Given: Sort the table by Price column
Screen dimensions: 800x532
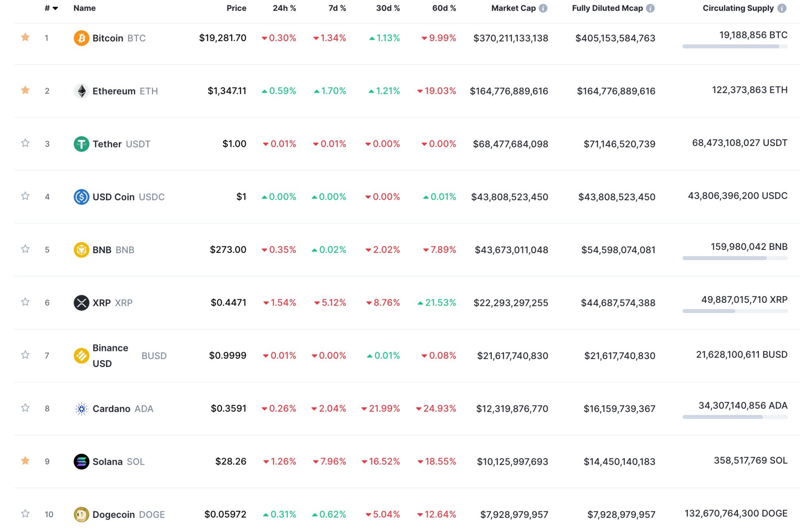Looking at the screenshot, I should [x=236, y=8].
